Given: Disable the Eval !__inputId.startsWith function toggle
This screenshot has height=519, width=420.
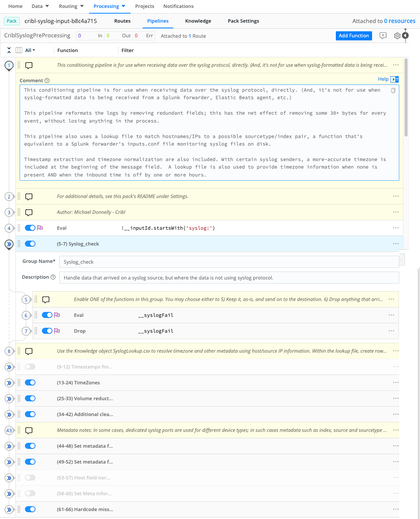Looking at the screenshot, I should tap(30, 228).
